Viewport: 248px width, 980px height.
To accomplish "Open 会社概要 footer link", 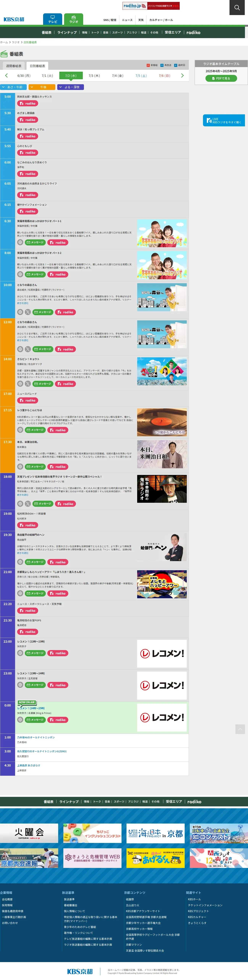I will click(x=7, y=899).
